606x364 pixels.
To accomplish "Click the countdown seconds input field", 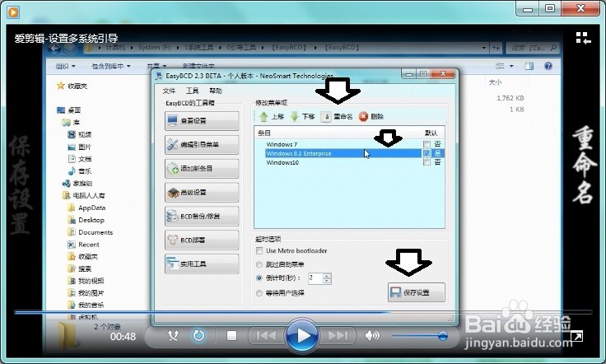I will pyautogui.click(x=315, y=278).
